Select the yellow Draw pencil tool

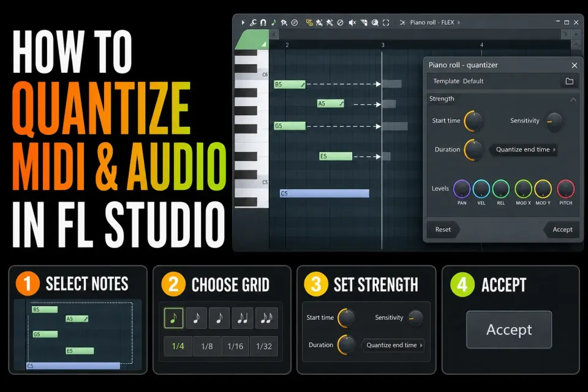(309, 23)
